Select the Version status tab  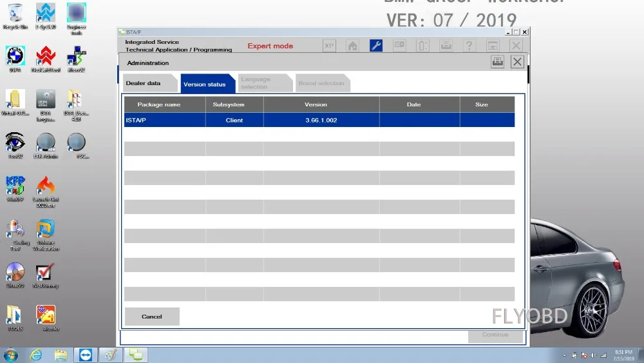pyautogui.click(x=207, y=84)
